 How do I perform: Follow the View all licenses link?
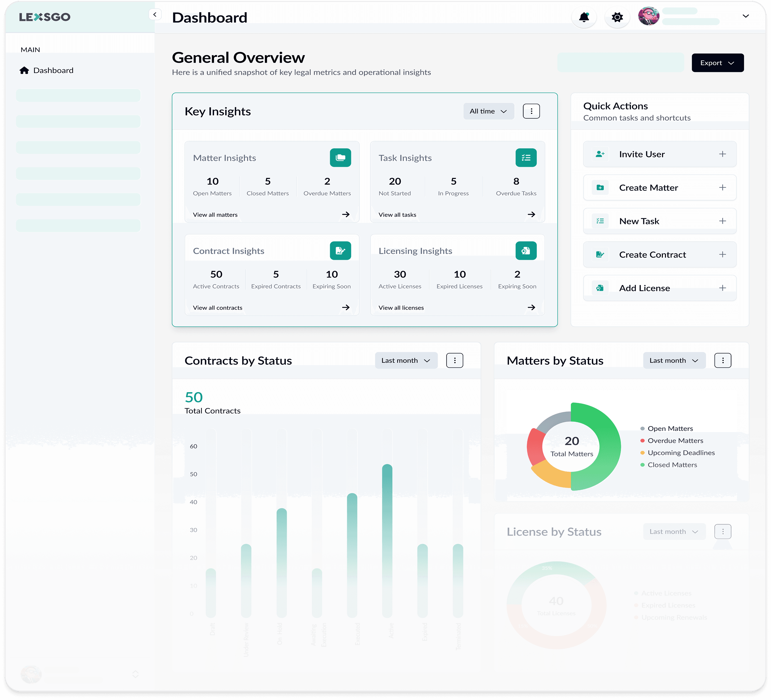(x=400, y=307)
